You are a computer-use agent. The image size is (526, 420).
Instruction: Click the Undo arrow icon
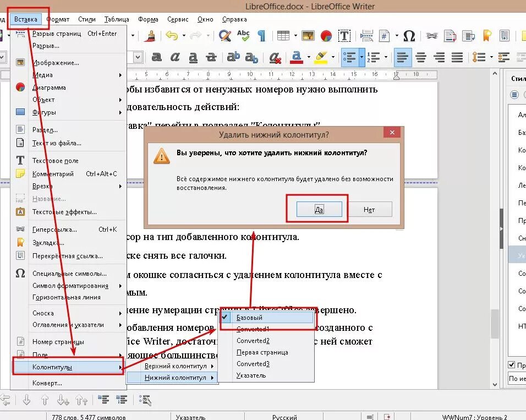[172, 35]
